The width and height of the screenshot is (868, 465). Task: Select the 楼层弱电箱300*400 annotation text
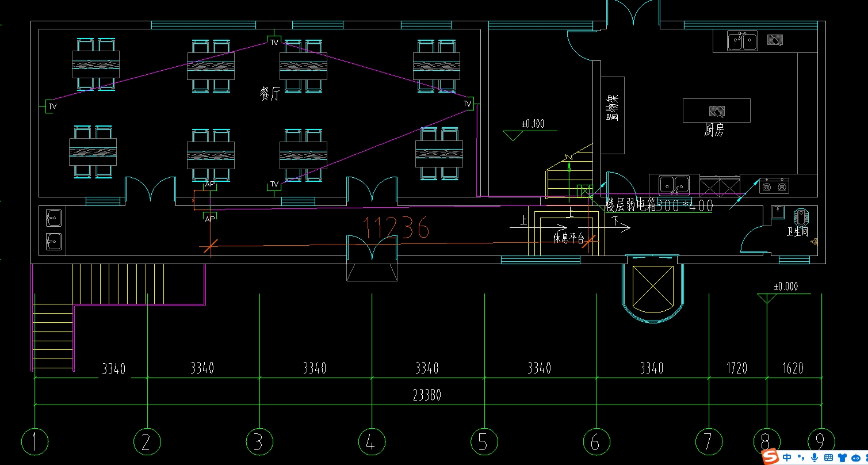pyautogui.click(x=659, y=205)
